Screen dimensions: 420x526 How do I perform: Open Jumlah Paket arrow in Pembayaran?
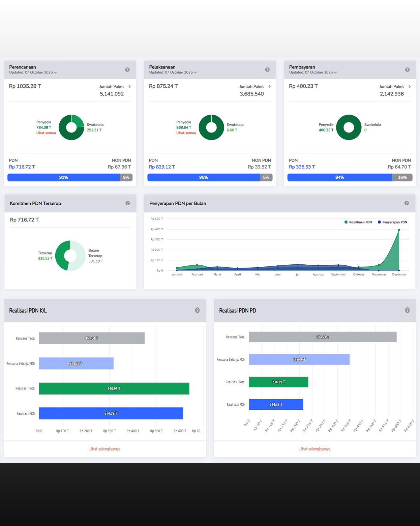410,87
